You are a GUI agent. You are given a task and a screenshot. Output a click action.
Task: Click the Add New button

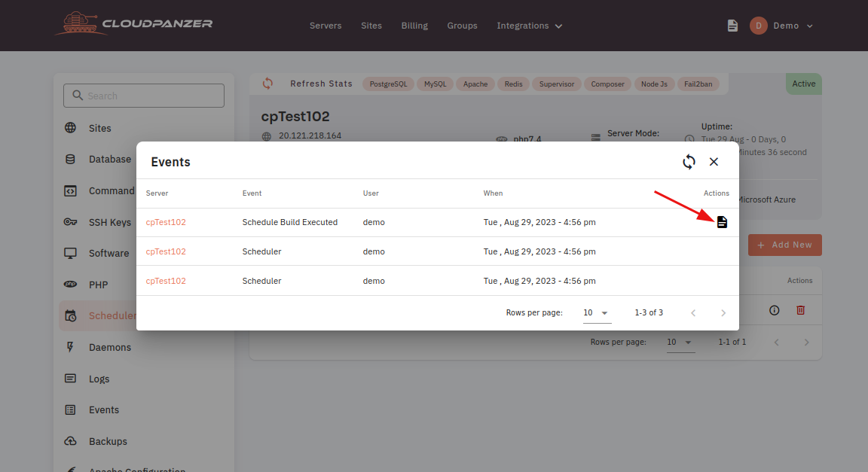tap(785, 245)
